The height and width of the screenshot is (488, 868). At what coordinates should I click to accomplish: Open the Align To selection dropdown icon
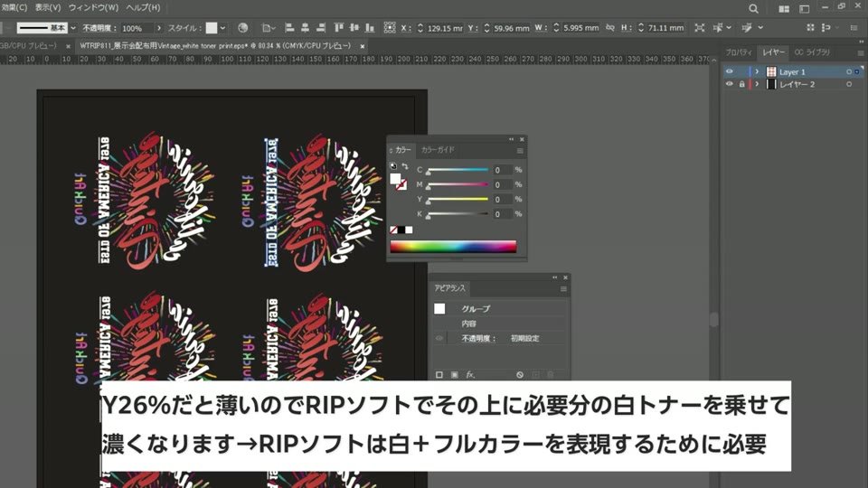pos(269,28)
